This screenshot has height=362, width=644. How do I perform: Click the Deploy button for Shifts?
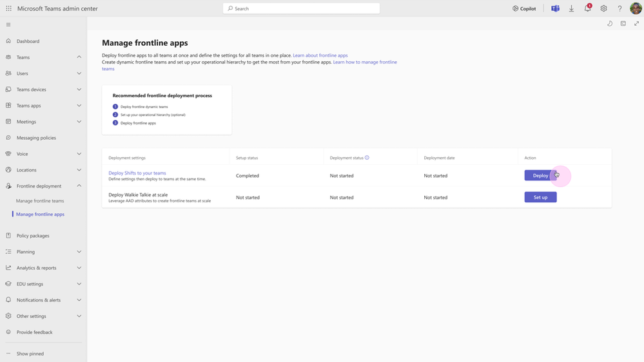[540, 175]
